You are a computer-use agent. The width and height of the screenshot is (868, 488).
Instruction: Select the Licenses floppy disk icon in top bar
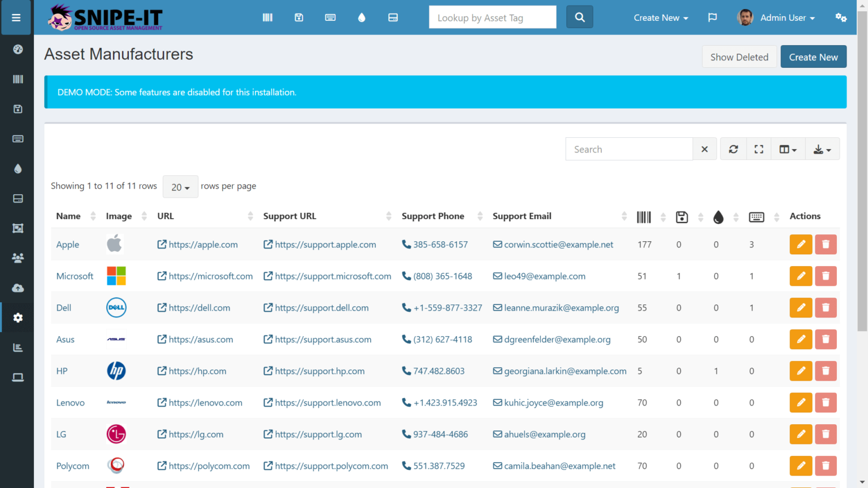(299, 18)
